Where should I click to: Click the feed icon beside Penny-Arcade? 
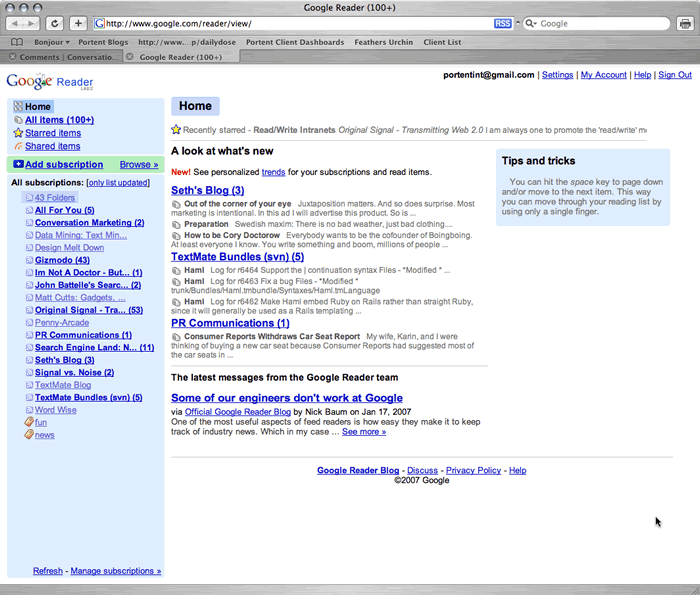(29, 322)
